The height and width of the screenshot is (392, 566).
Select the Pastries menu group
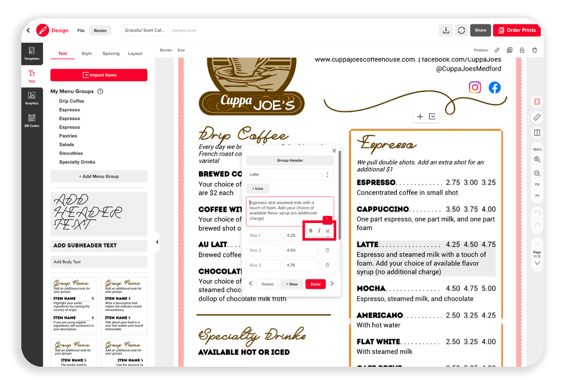point(68,136)
